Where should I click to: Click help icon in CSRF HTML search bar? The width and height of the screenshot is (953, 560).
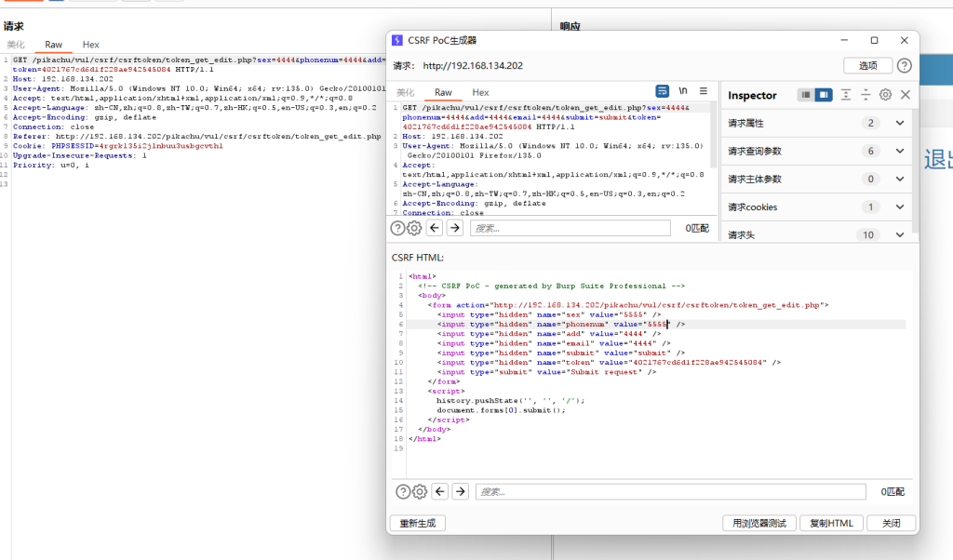pyautogui.click(x=403, y=492)
